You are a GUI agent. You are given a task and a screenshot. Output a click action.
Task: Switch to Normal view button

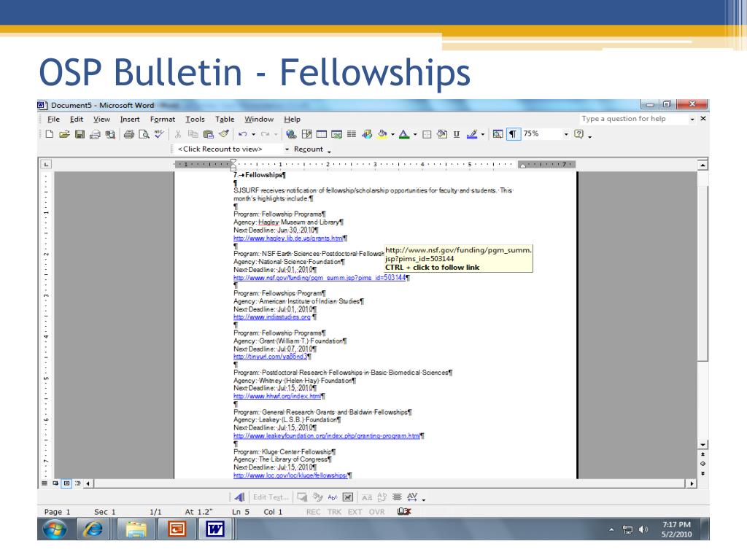pos(44,483)
